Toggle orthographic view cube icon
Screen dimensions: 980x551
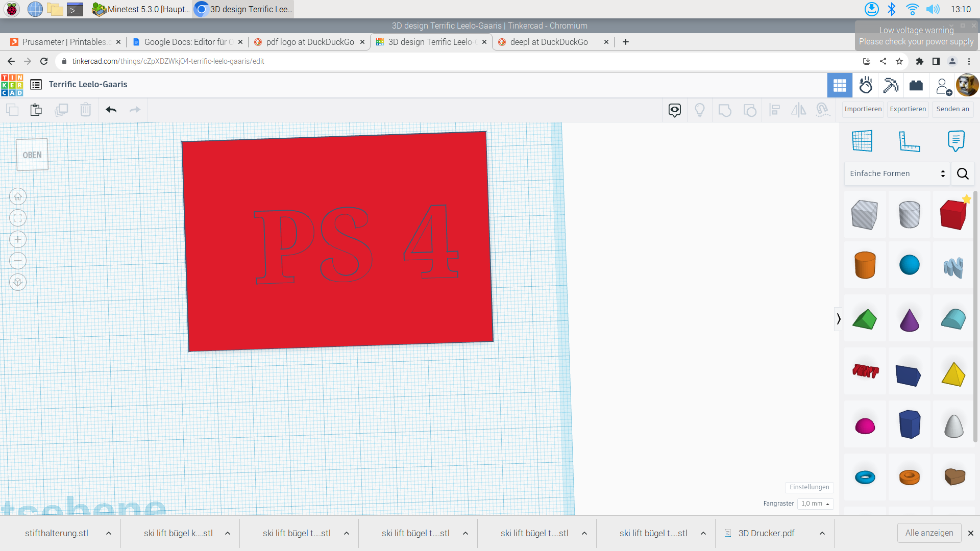tap(18, 282)
